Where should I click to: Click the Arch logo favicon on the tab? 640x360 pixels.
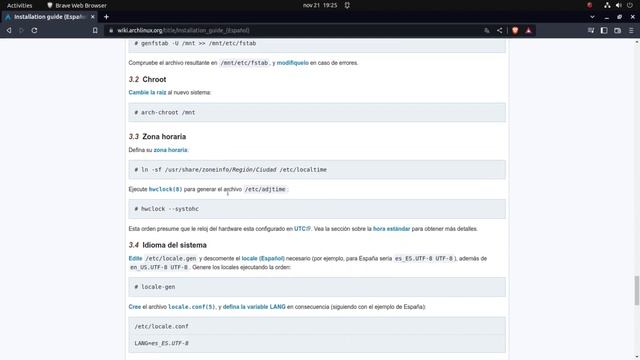pyautogui.click(x=8, y=17)
